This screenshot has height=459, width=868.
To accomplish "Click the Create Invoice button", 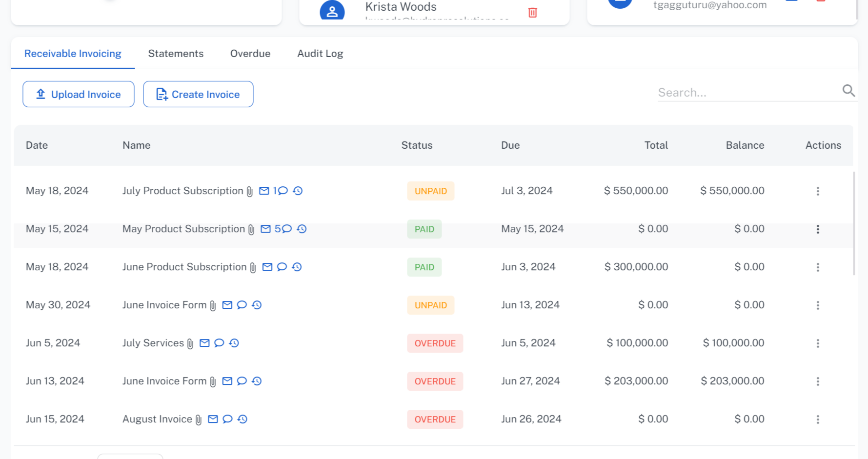I will click(x=198, y=94).
